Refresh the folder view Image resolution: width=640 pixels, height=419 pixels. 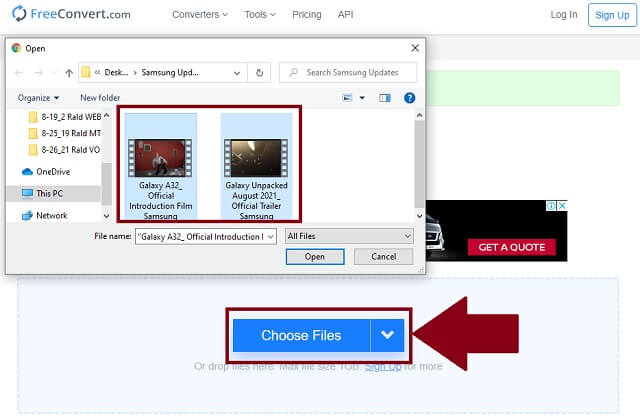coord(259,73)
